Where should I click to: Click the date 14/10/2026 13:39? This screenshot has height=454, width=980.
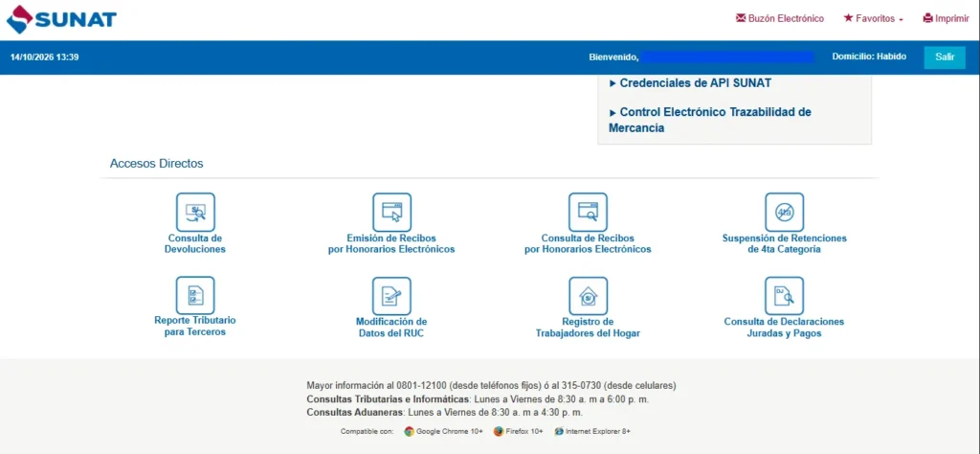pyautogui.click(x=44, y=57)
